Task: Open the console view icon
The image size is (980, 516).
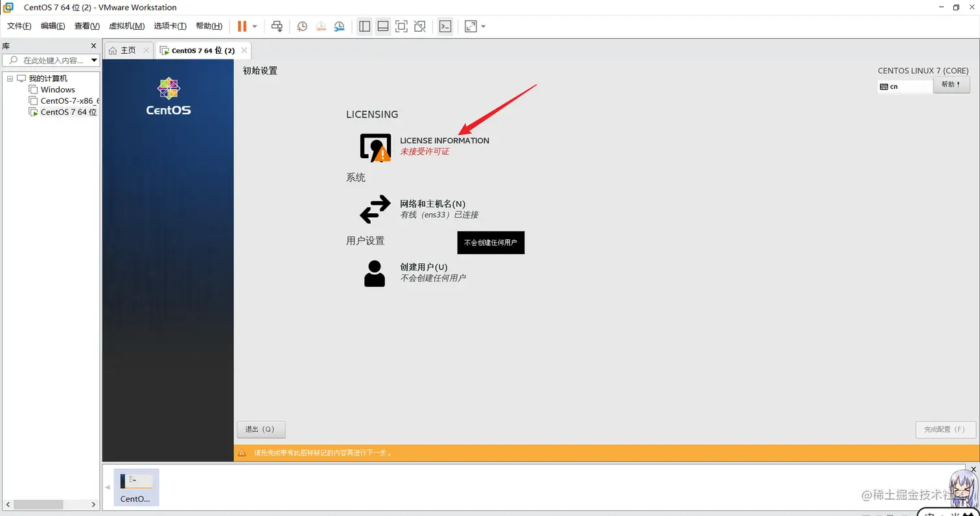Action: point(445,27)
